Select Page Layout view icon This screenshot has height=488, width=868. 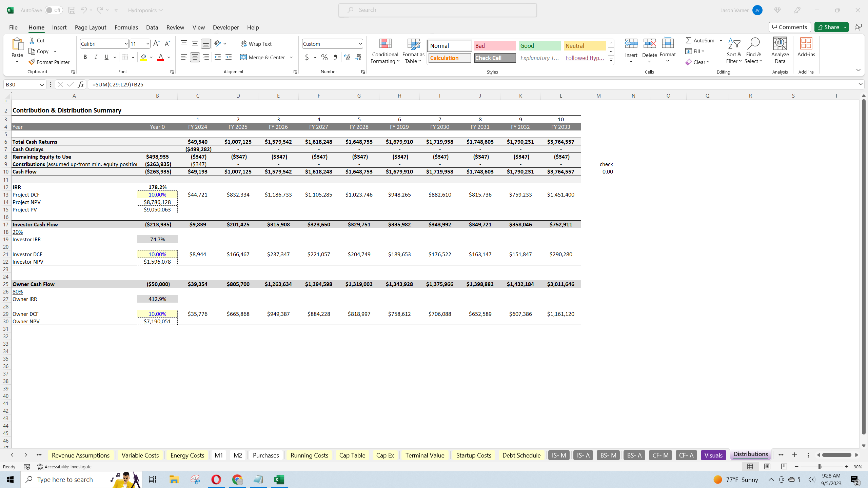pyautogui.click(x=767, y=467)
